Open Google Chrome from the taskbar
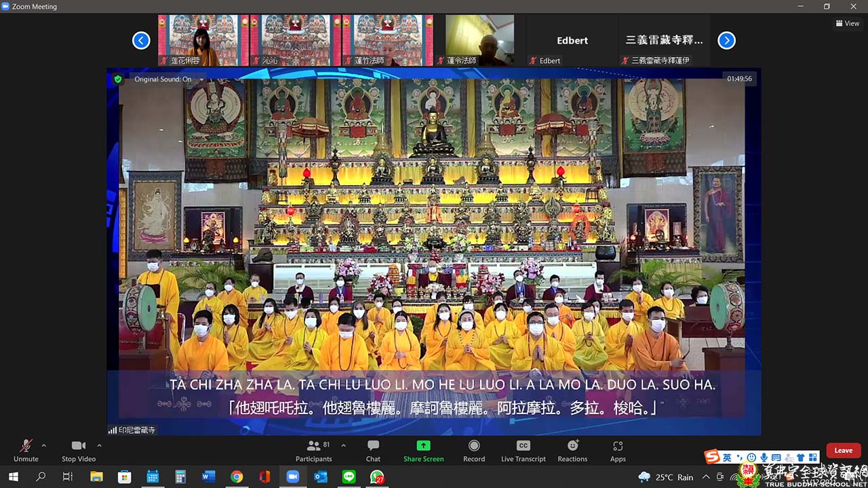Viewport: 868px width, 488px height. [x=236, y=477]
